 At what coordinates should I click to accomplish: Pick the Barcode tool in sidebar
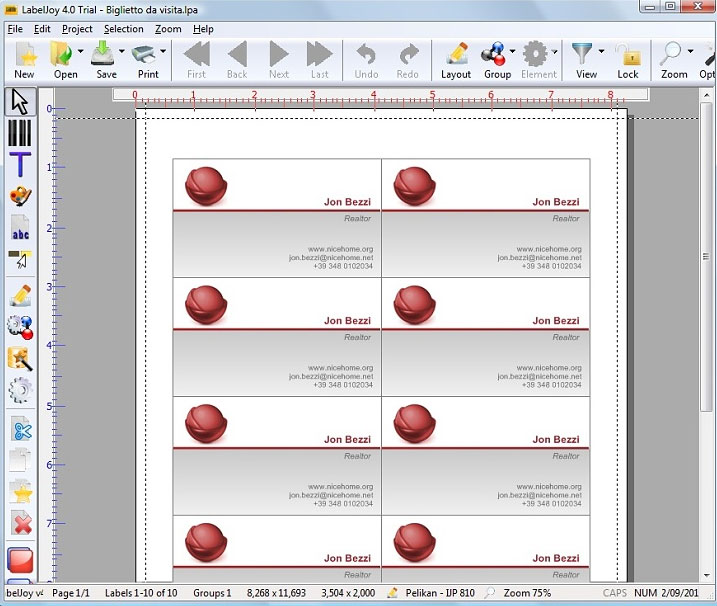tap(20, 134)
